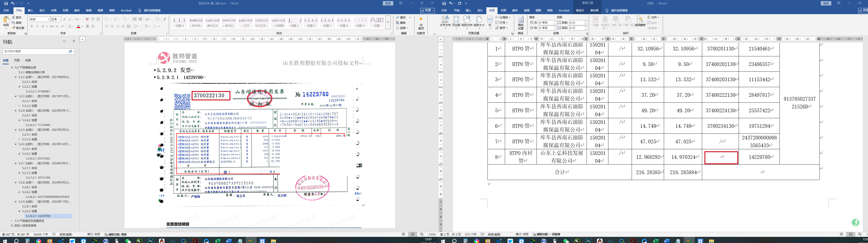Screen dimensions: 868x243
Task: Open the 表布局 table layout tab
Action: click(594, 10)
